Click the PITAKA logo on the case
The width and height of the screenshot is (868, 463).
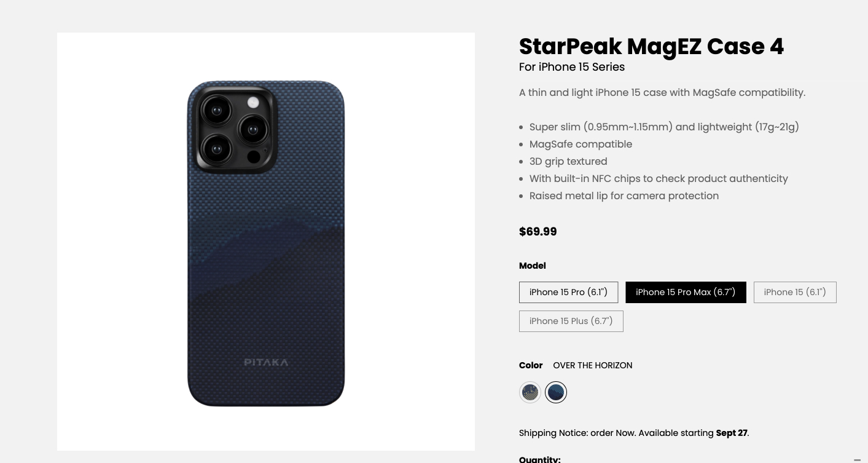pyautogui.click(x=266, y=362)
